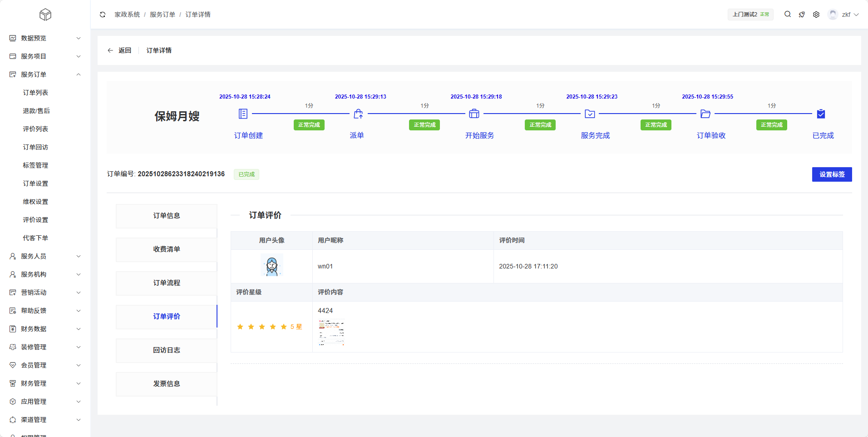Open the search icon in header
This screenshot has width=868, height=437.
click(788, 15)
